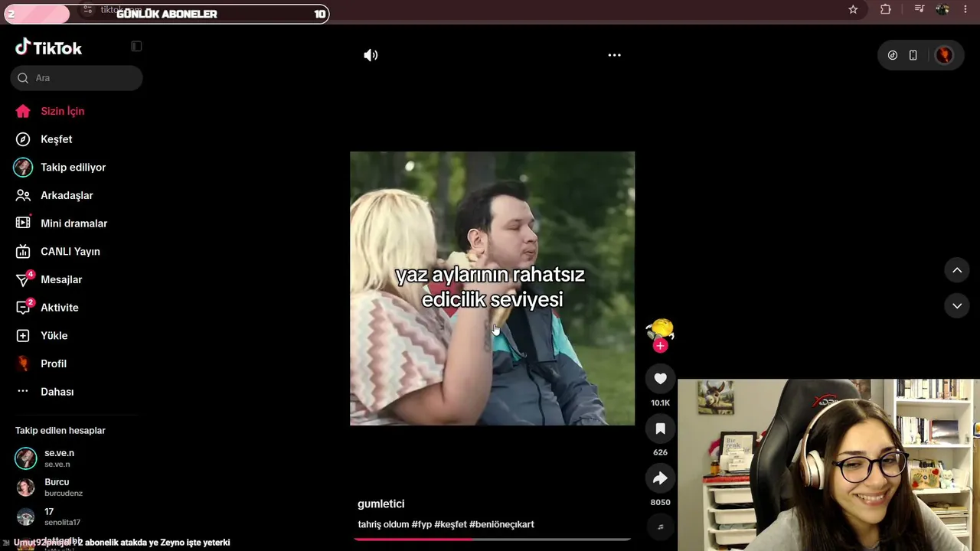Image resolution: width=980 pixels, height=551 pixels.
Task: Collapse the TikTok sidebar panel
Action: (x=136, y=47)
